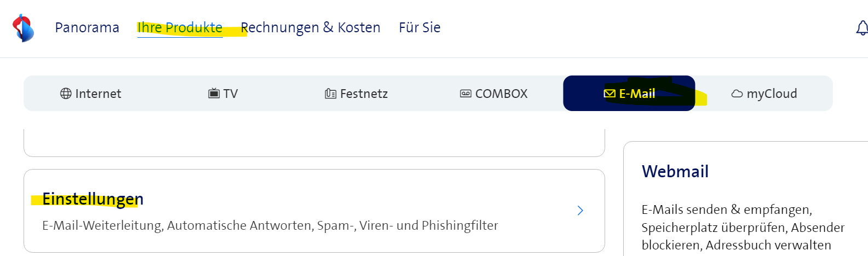
Task: Click the television icon on the TV tab
Action: (214, 94)
